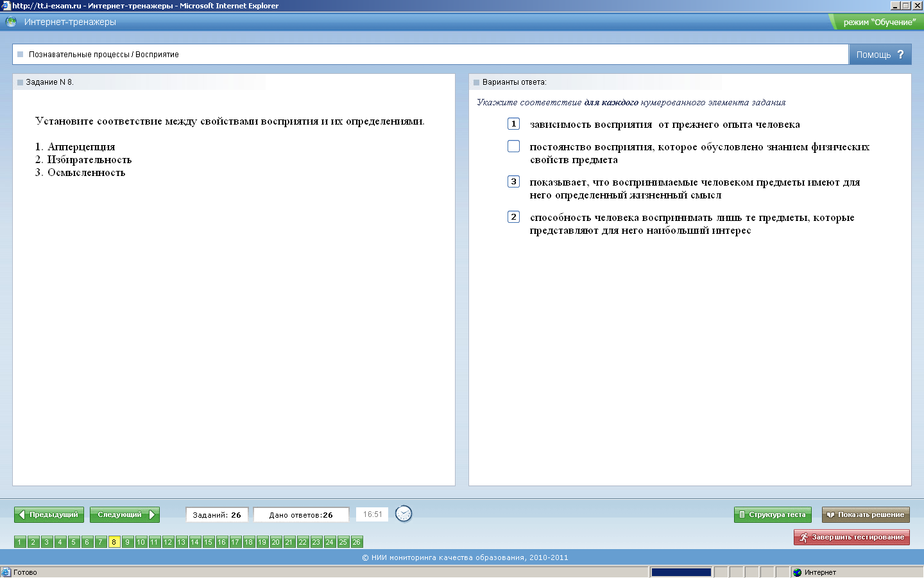Viewport: 924px width, 578px height.
Task: Jump to question 2 in the navigator
Action: point(33,542)
